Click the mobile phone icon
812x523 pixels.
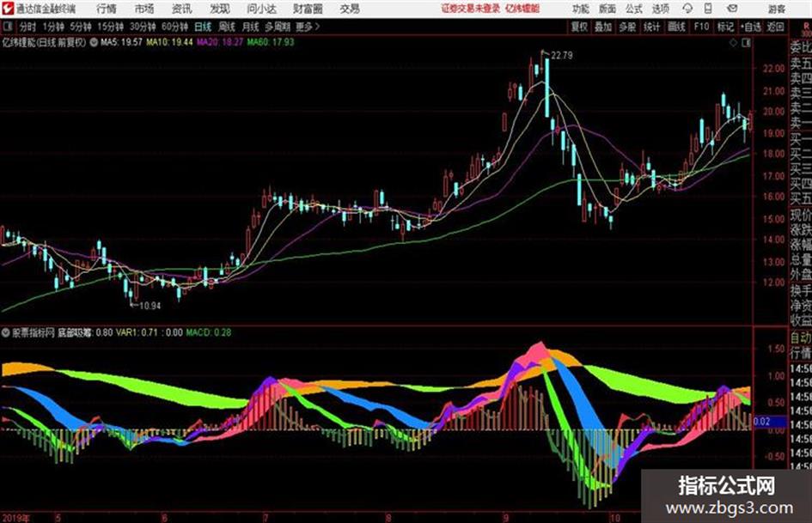[x=708, y=9]
